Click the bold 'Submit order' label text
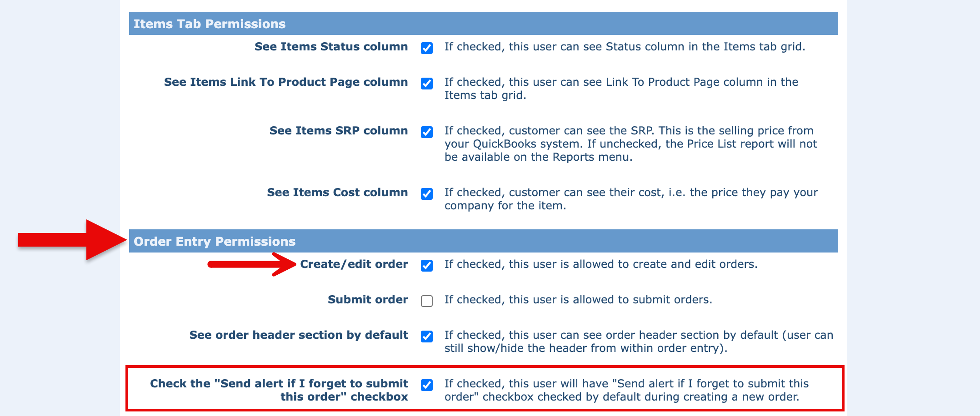Image resolution: width=980 pixels, height=416 pixels. [x=368, y=299]
